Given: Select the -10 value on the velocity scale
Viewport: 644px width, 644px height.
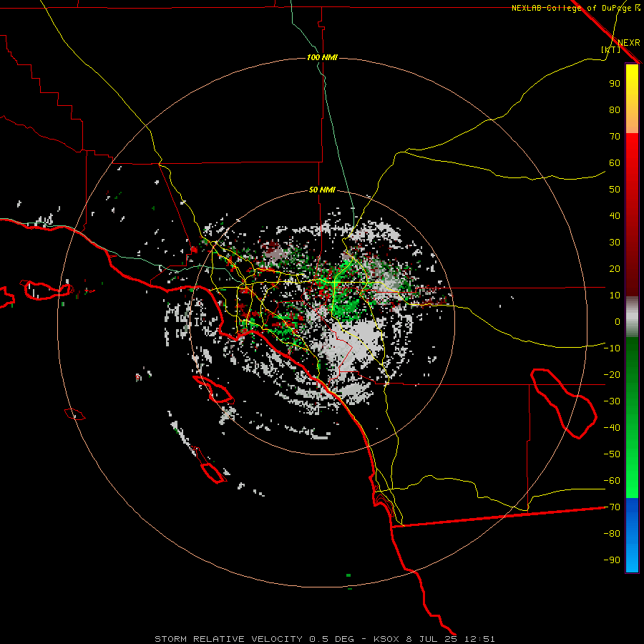Looking at the screenshot, I should coord(612,348).
